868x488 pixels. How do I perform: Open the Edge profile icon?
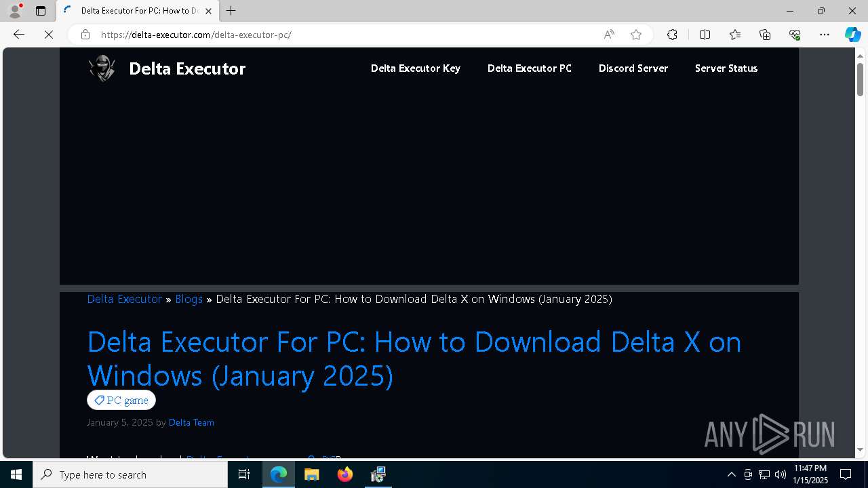(15, 11)
